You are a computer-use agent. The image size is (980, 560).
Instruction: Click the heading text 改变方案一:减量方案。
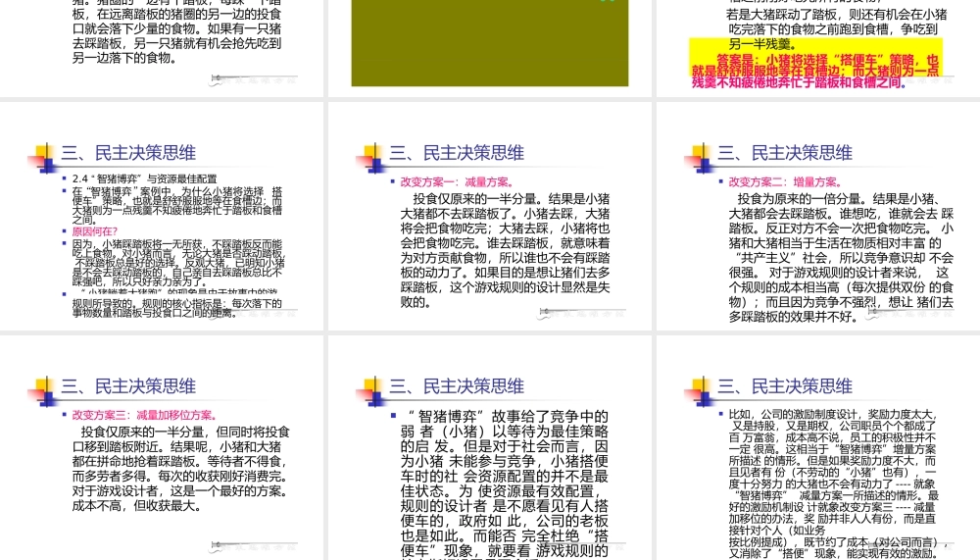click(458, 182)
